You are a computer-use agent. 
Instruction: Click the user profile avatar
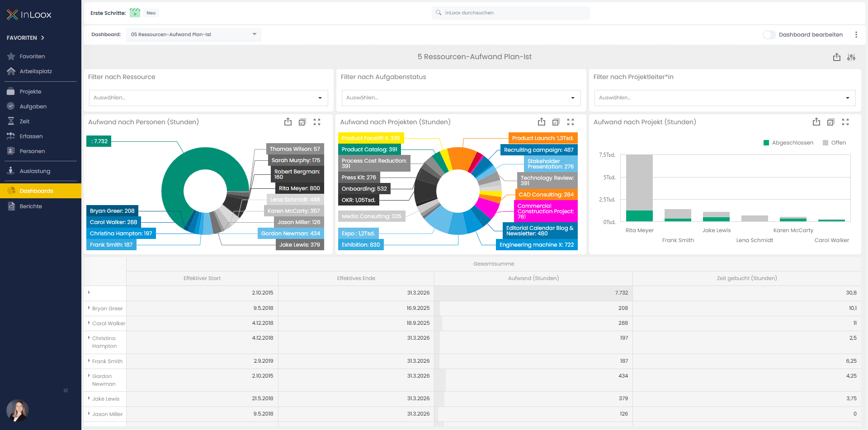click(18, 410)
